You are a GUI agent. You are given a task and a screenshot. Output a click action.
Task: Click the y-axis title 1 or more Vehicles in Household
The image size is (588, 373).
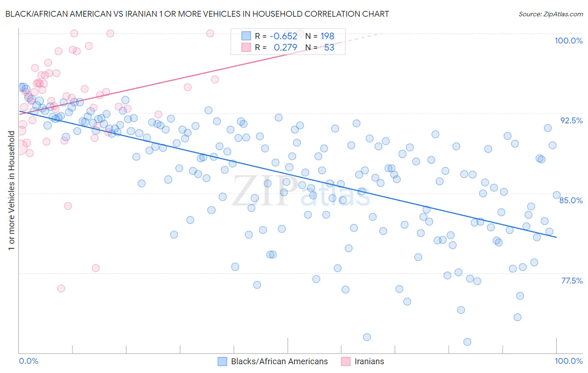click(11, 191)
